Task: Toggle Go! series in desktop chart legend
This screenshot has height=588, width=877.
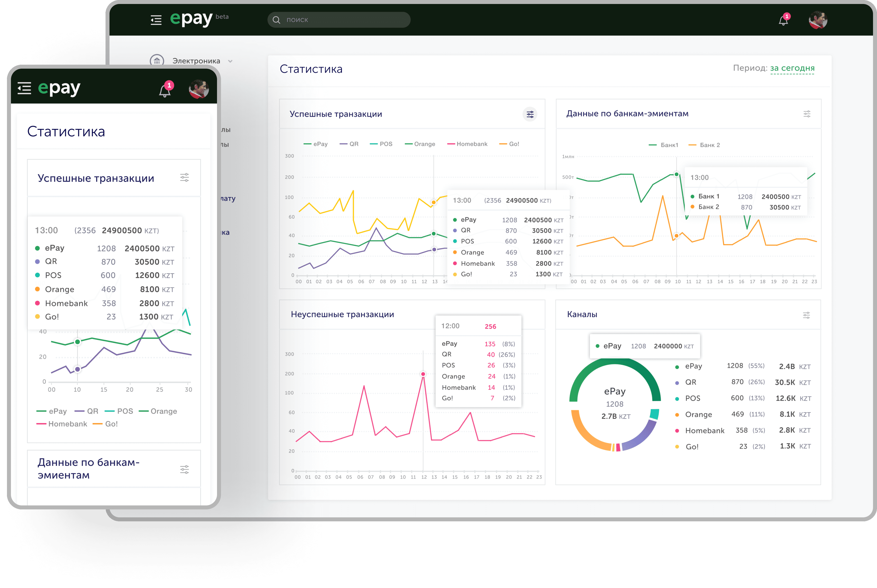Action: click(x=509, y=144)
